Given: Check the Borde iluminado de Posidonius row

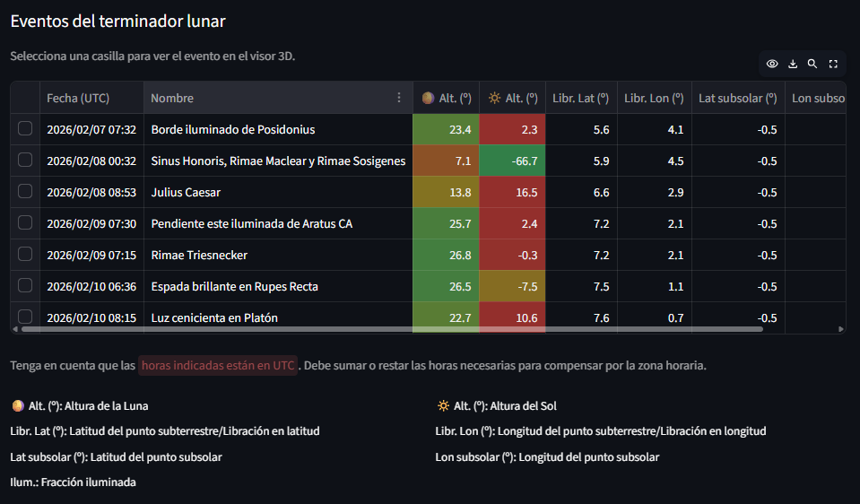Looking at the screenshot, I should click(x=25, y=129).
